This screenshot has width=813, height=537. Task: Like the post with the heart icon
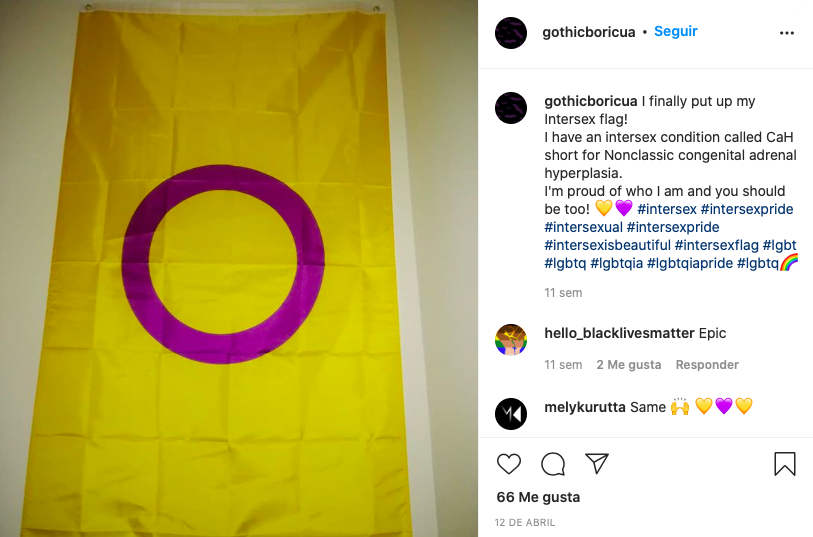pyautogui.click(x=509, y=463)
